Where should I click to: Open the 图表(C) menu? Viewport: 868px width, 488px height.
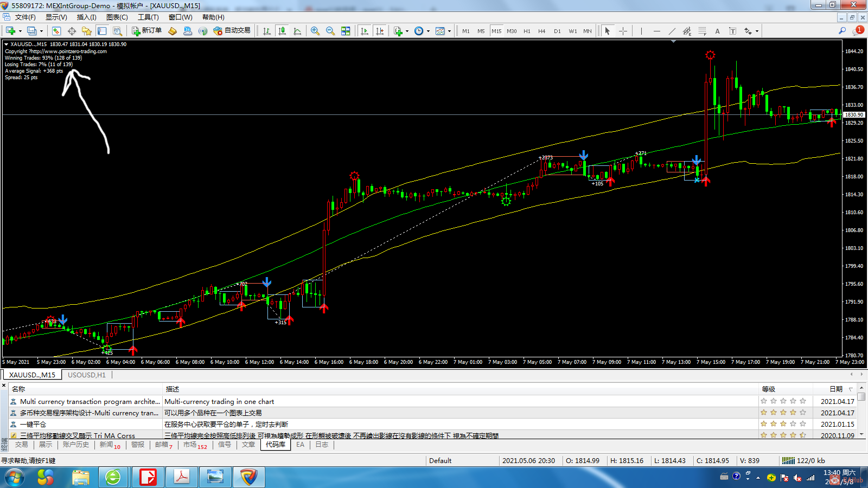(x=117, y=17)
